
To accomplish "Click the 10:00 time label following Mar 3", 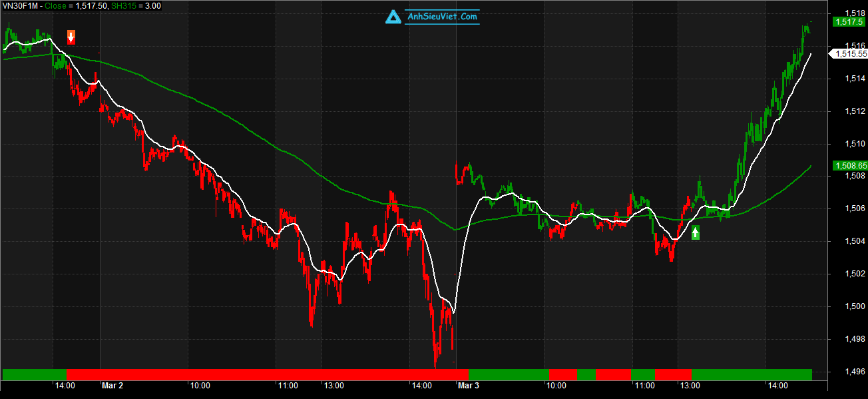I will click(556, 386).
